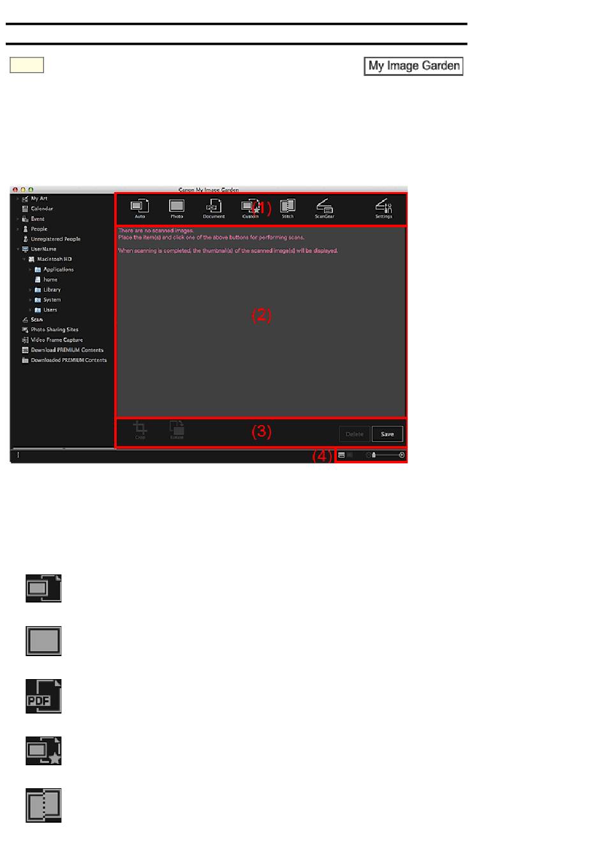Click the My Image Garden badge
606x868 pixels.
coord(414,66)
